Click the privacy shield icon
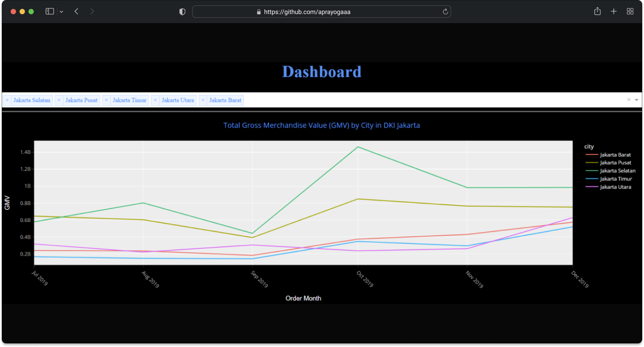 pos(182,12)
